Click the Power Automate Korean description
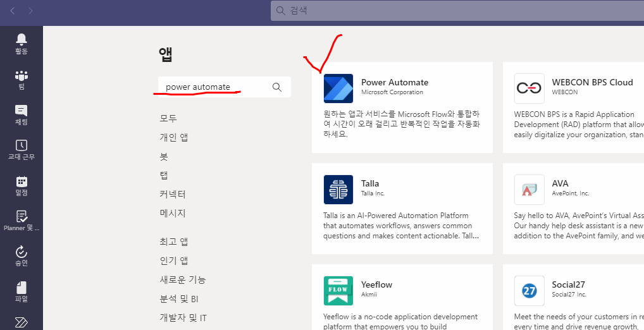The width and height of the screenshot is (644, 330). (401, 124)
